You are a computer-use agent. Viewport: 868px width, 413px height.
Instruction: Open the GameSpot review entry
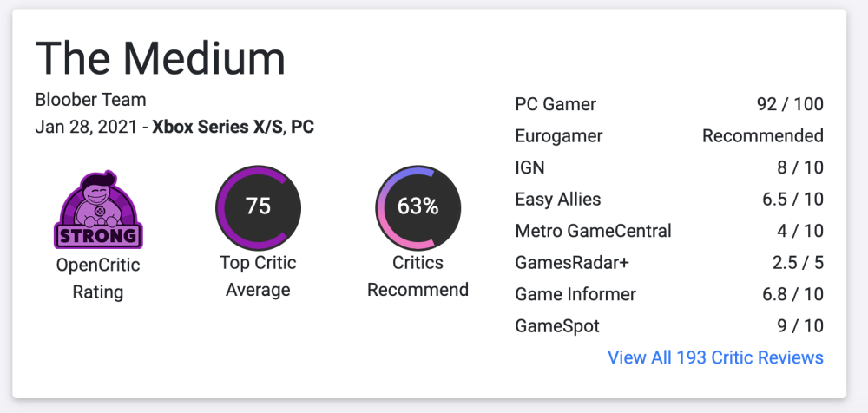(557, 326)
